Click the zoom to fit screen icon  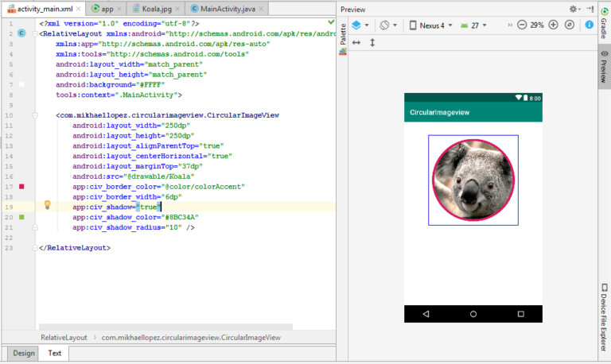(571, 25)
